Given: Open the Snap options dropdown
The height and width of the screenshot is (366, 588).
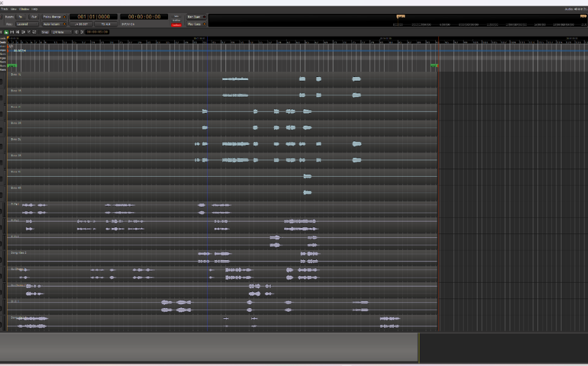Looking at the screenshot, I should pos(45,32).
